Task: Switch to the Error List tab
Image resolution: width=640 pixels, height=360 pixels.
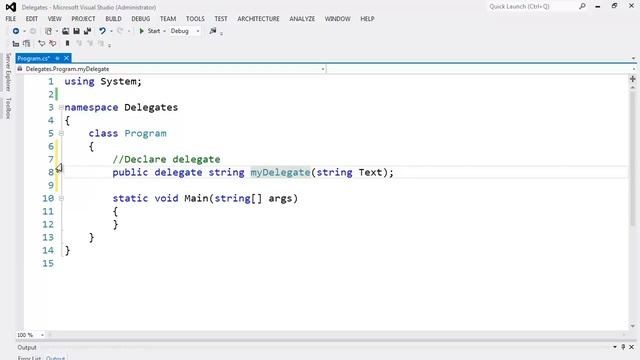Action: (29, 358)
